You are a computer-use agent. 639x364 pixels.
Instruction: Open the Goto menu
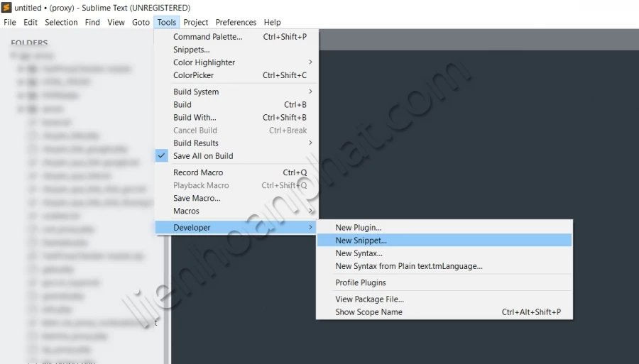[x=141, y=23]
